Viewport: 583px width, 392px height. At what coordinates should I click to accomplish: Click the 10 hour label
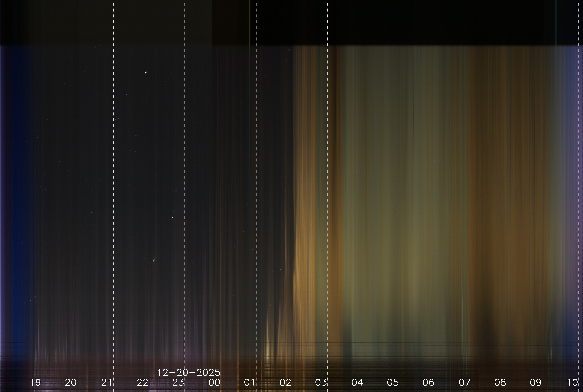(x=572, y=382)
